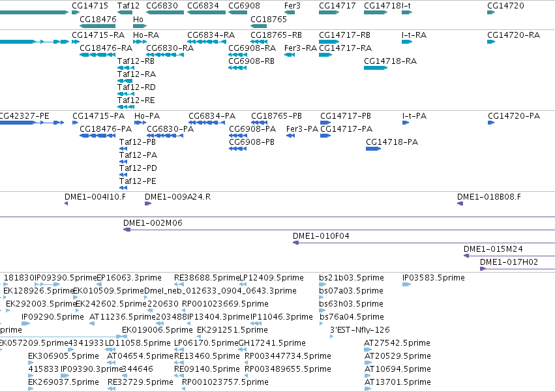Select transcript Ho-RA
This screenshot has height=392, width=555.
coord(146,35)
